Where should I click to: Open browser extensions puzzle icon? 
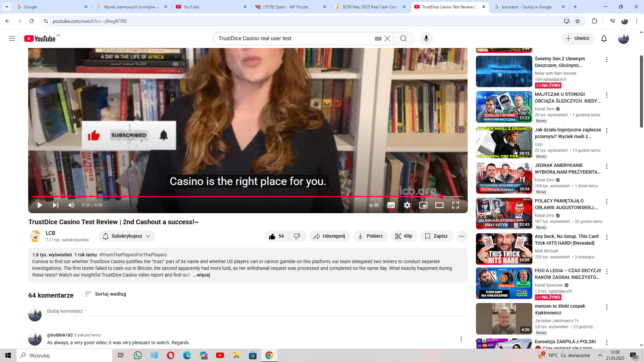(594, 21)
